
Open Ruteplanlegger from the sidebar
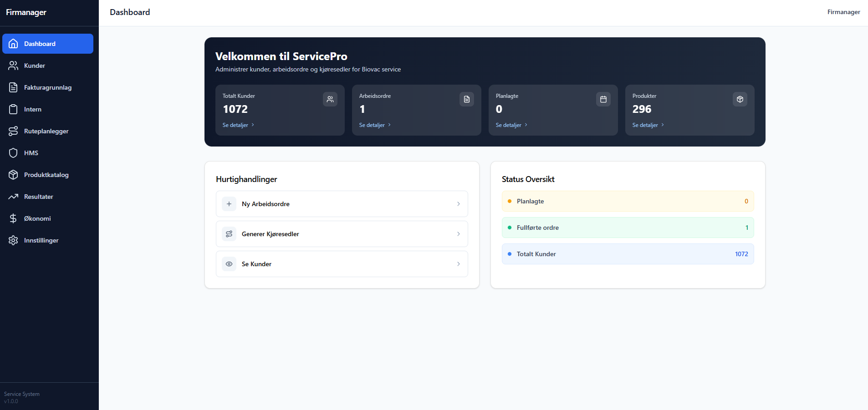48,131
